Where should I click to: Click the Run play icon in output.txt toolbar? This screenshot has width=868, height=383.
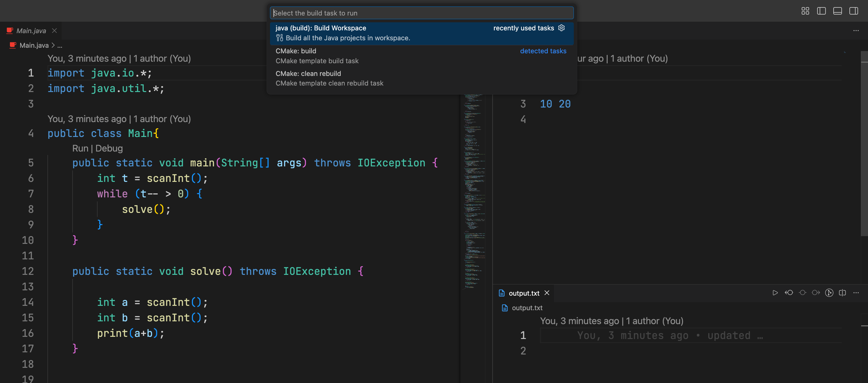coord(775,293)
